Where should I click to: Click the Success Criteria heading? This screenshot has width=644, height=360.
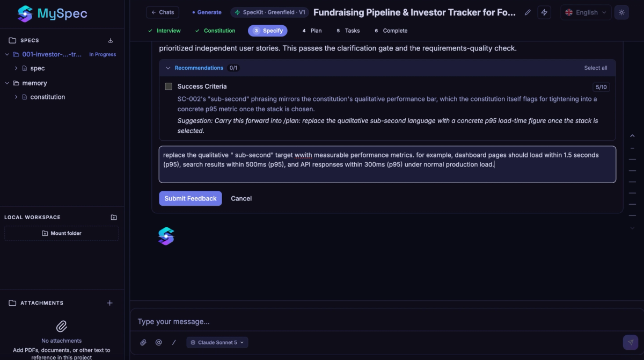tap(202, 86)
